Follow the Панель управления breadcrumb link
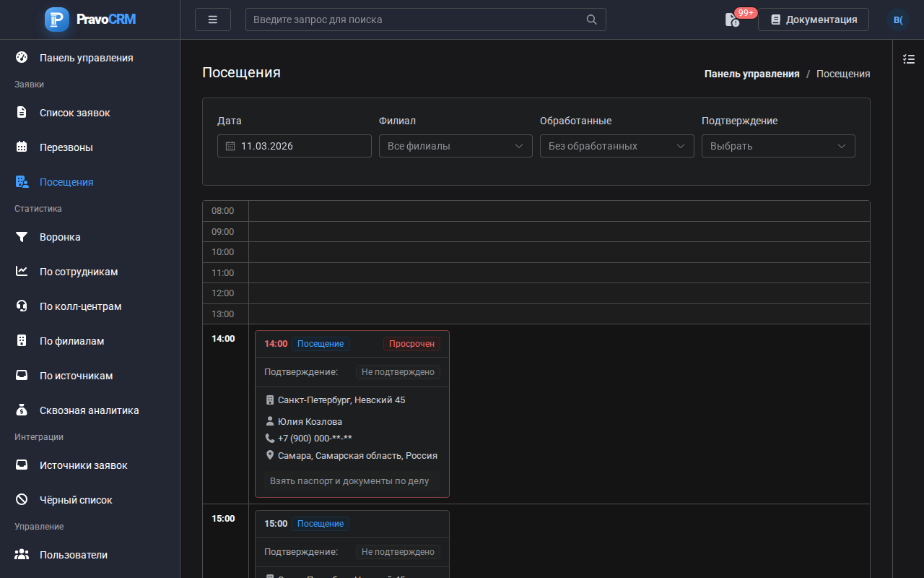 pos(752,74)
